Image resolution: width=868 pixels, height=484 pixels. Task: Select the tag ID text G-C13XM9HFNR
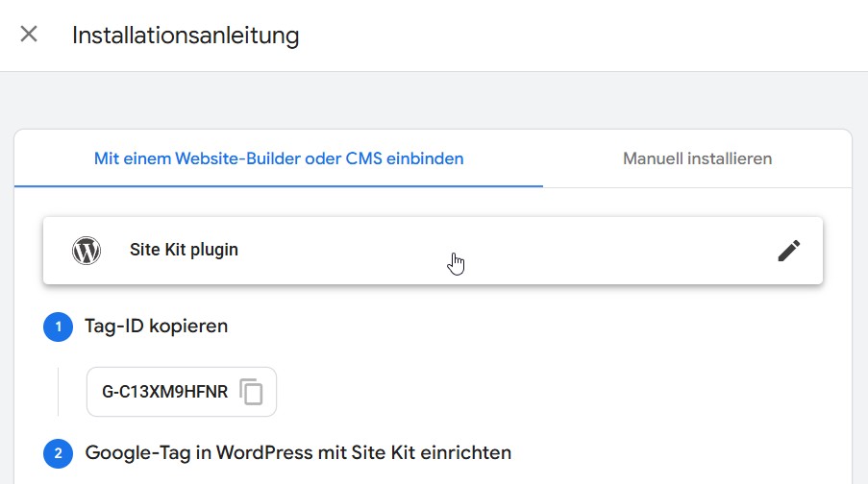point(165,392)
